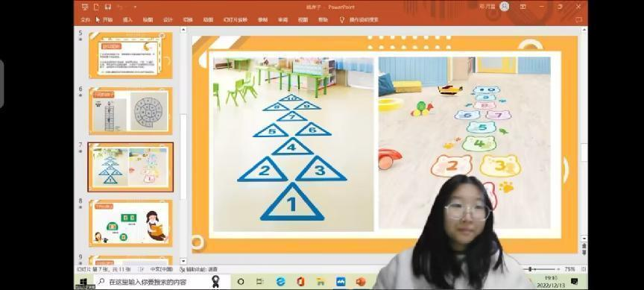Expand the Customize Quick Access Toolbar dropdown

(135, 7)
